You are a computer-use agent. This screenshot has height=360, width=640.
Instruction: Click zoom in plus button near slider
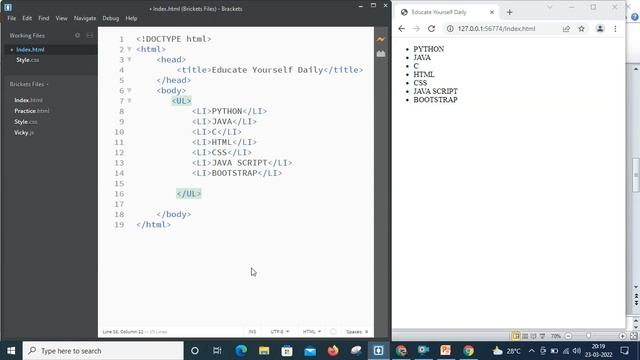coord(622,336)
